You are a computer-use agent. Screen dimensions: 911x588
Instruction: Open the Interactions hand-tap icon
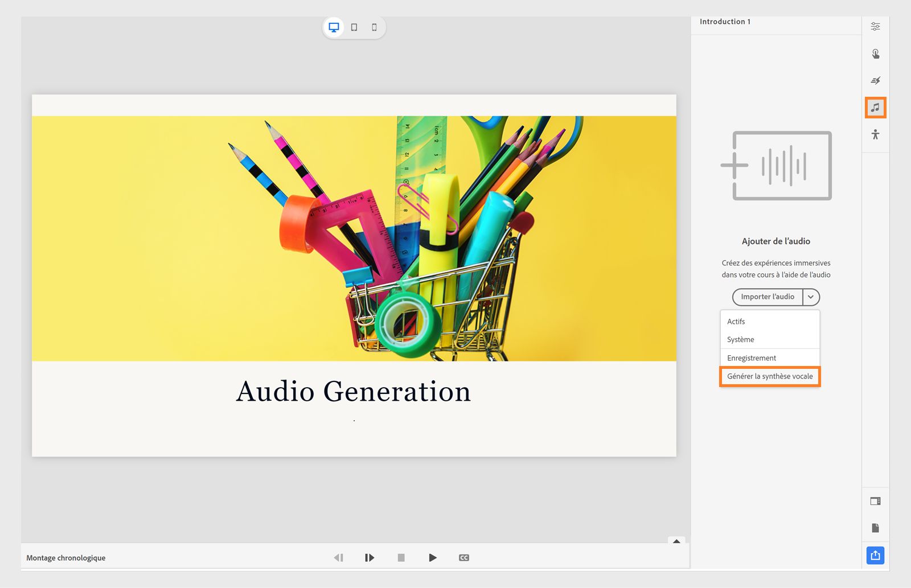(875, 54)
